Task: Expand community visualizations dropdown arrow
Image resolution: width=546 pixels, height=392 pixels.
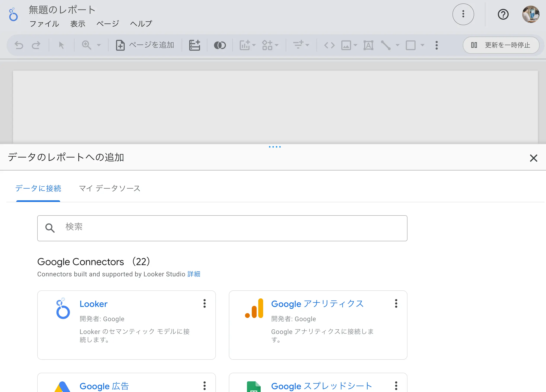Action: 277,45
